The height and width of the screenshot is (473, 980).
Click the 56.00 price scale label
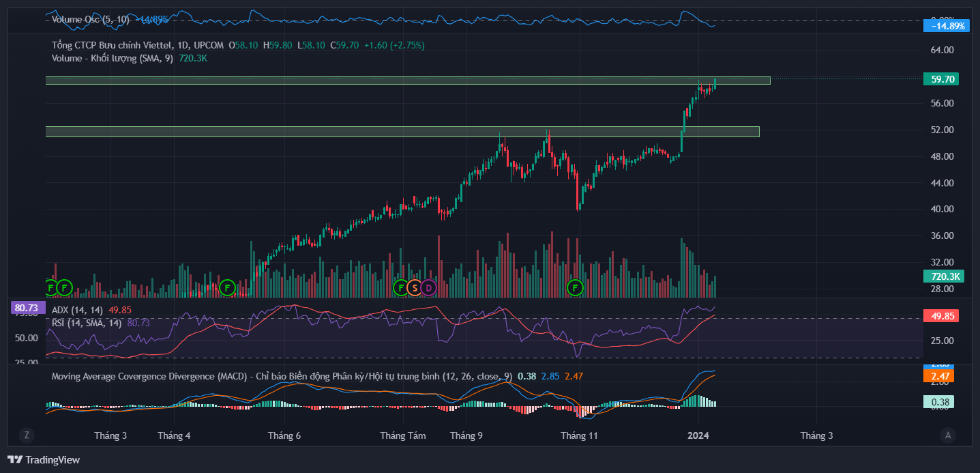pyautogui.click(x=942, y=104)
